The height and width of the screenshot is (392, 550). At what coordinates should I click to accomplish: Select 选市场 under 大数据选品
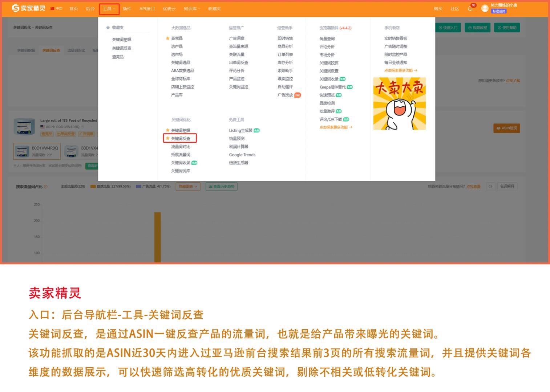177,54
